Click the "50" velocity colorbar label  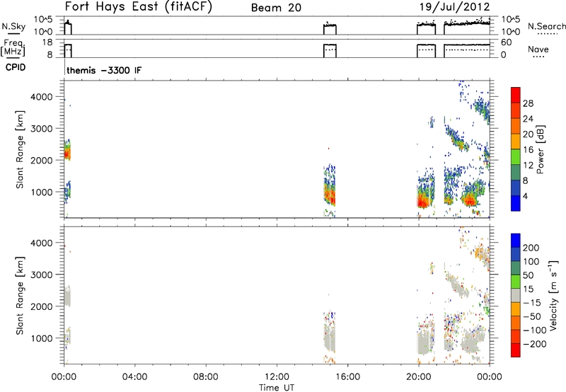(528, 275)
